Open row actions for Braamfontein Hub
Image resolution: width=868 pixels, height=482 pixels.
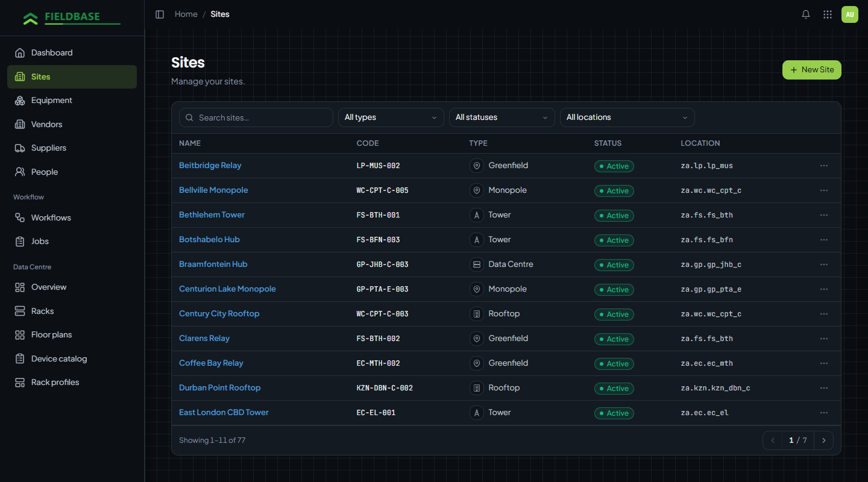pyautogui.click(x=824, y=264)
